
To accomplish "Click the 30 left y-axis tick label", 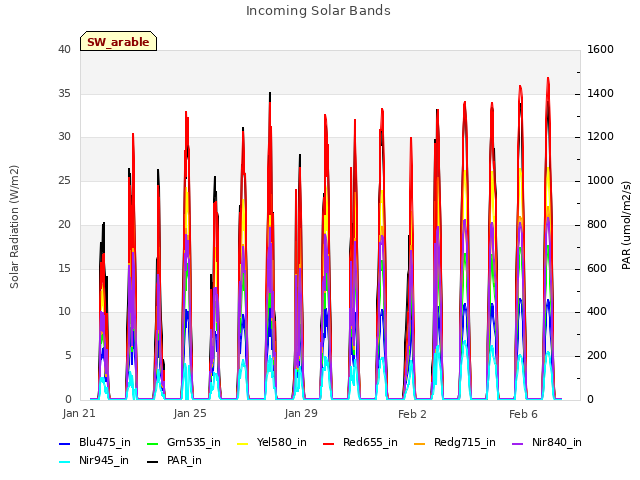I will point(64,137).
